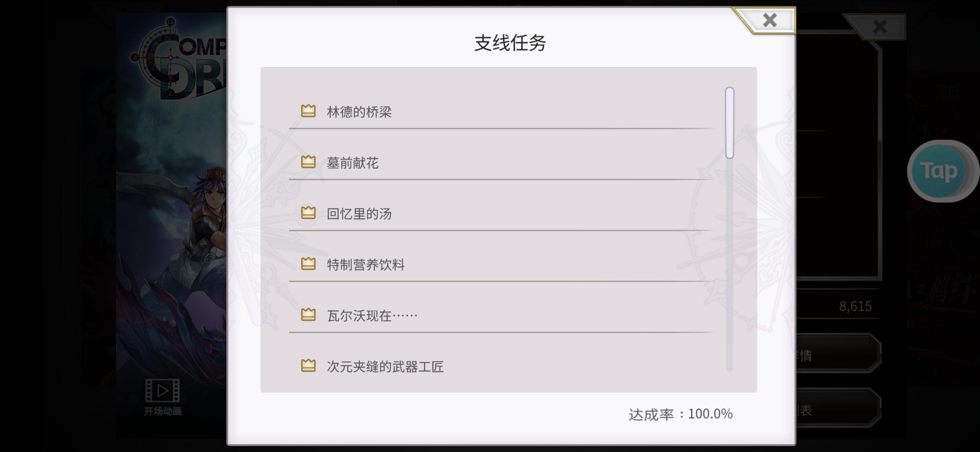This screenshot has height=452, width=980.
Task: Click crown icon beside 瓦尔沃现在……
Action: click(308, 315)
